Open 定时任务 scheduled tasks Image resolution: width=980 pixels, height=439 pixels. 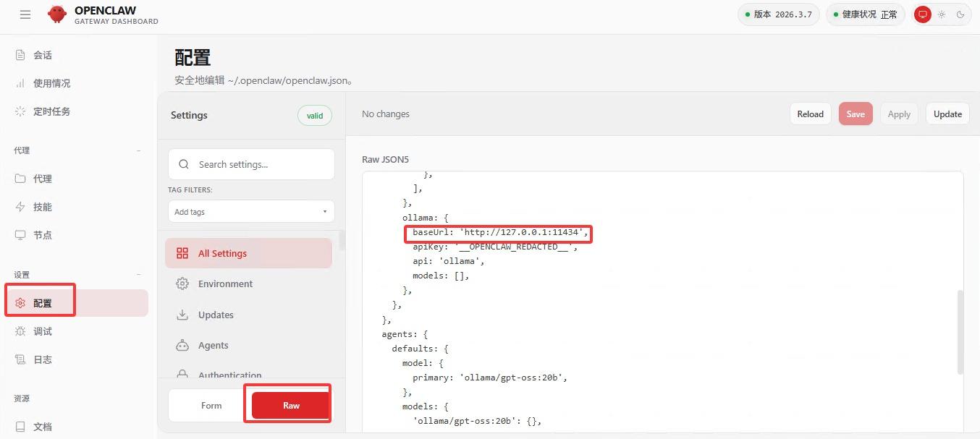coord(51,111)
